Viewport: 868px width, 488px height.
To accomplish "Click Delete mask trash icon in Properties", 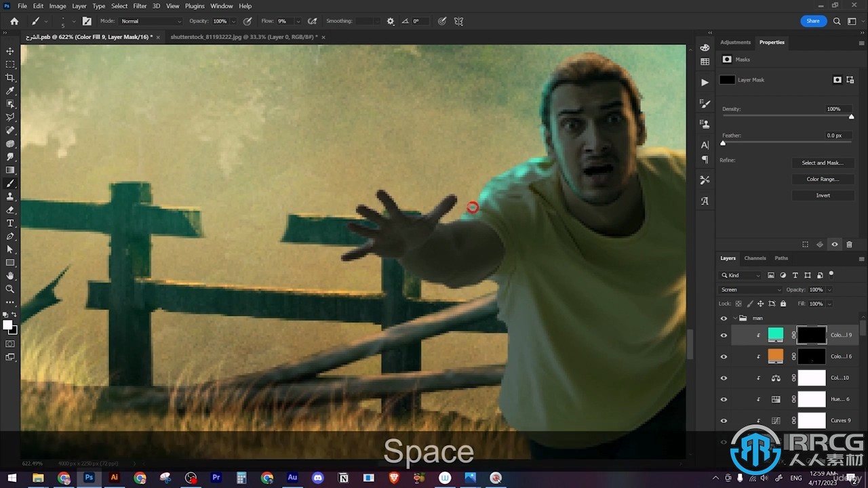I will 849,245.
